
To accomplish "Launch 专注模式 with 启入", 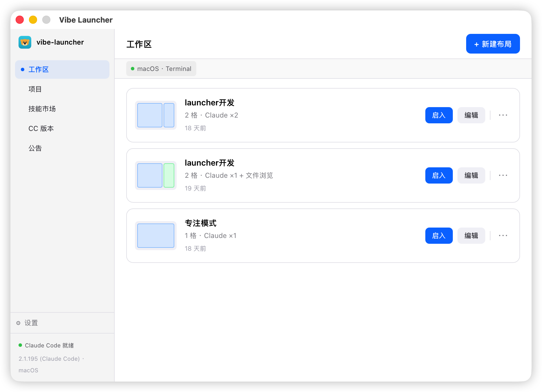I will coord(439,236).
